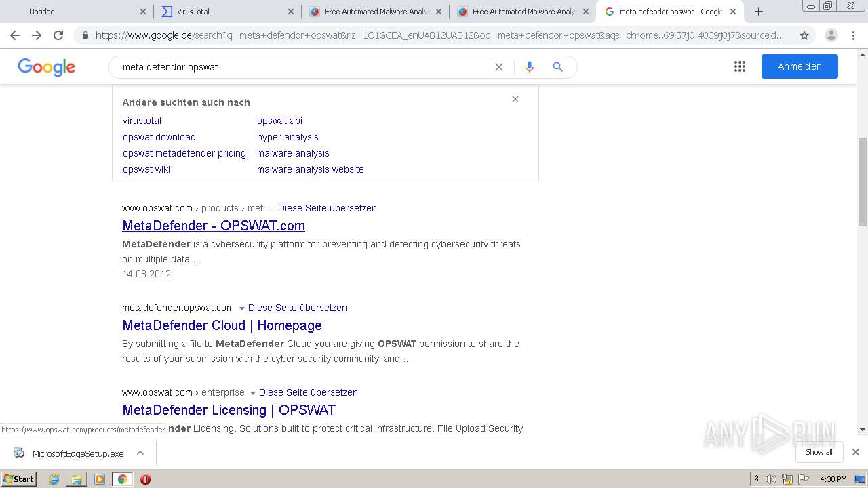This screenshot has width=868, height=488.
Task: Translate the metadefender.opswat.com result page
Action: coord(297,308)
